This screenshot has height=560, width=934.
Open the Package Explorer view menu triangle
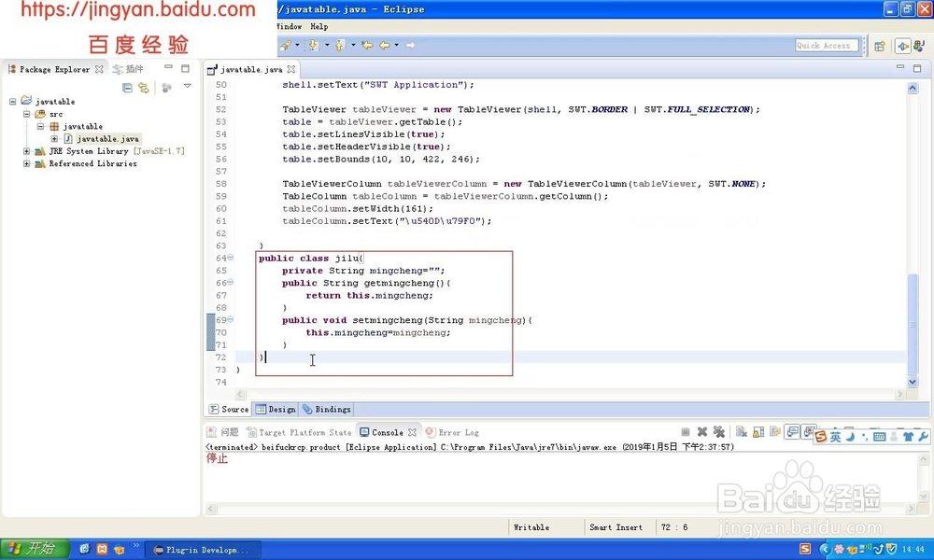click(187, 86)
